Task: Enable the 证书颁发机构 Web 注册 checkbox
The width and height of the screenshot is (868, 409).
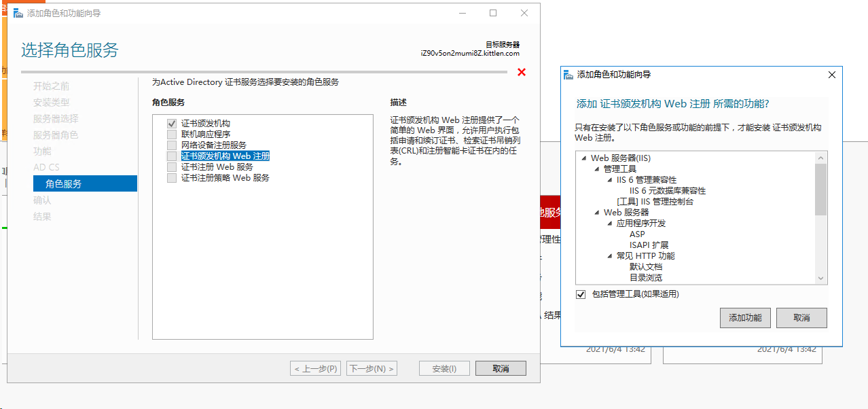Action: click(x=172, y=156)
